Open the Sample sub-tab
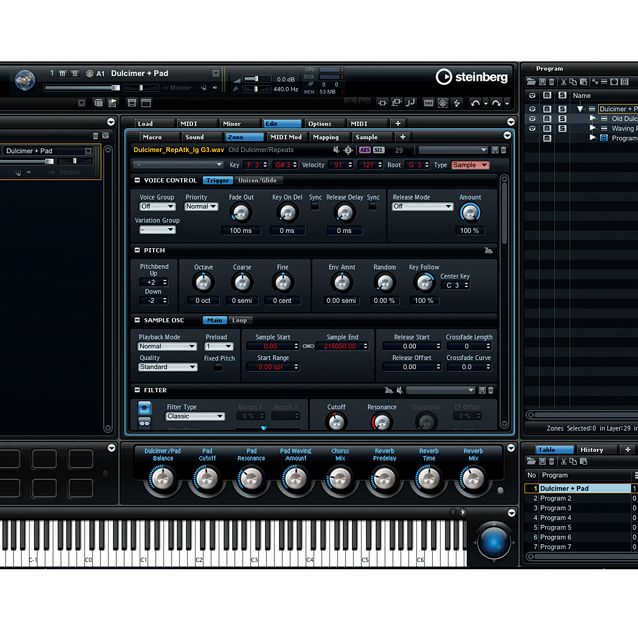 click(371, 138)
